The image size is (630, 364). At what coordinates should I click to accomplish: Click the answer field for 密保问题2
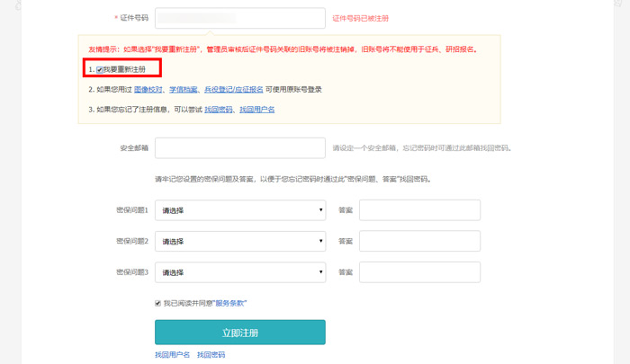click(x=419, y=241)
